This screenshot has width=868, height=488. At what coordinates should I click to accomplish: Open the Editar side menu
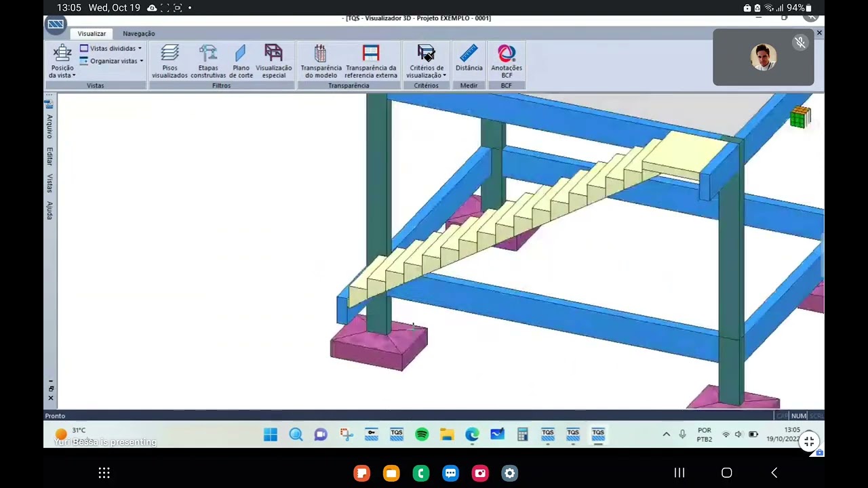pos(50,157)
